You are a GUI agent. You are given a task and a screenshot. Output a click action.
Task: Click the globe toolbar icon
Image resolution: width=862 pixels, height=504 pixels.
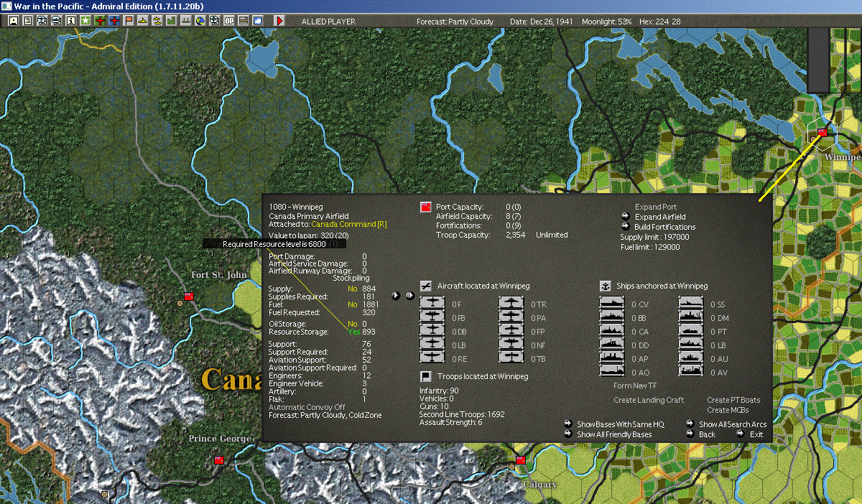200,21
